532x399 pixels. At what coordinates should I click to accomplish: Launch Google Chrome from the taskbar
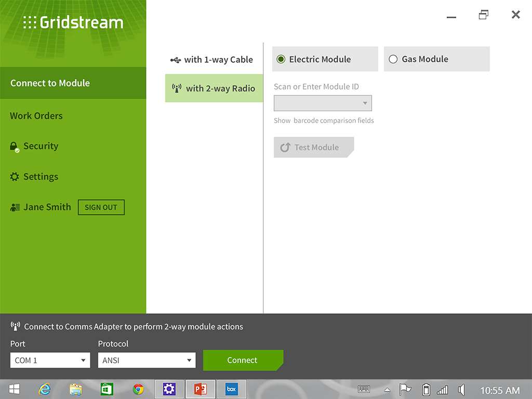(x=138, y=389)
